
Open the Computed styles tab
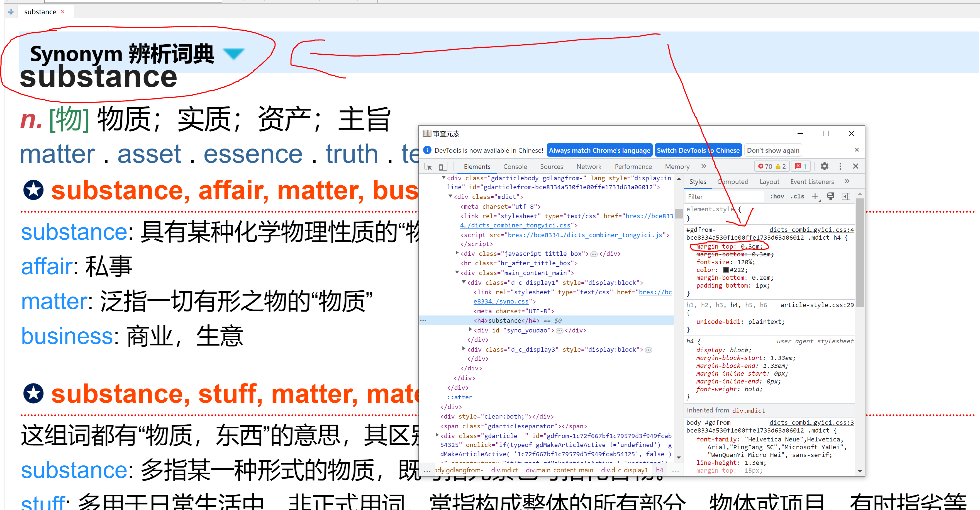coord(732,181)
